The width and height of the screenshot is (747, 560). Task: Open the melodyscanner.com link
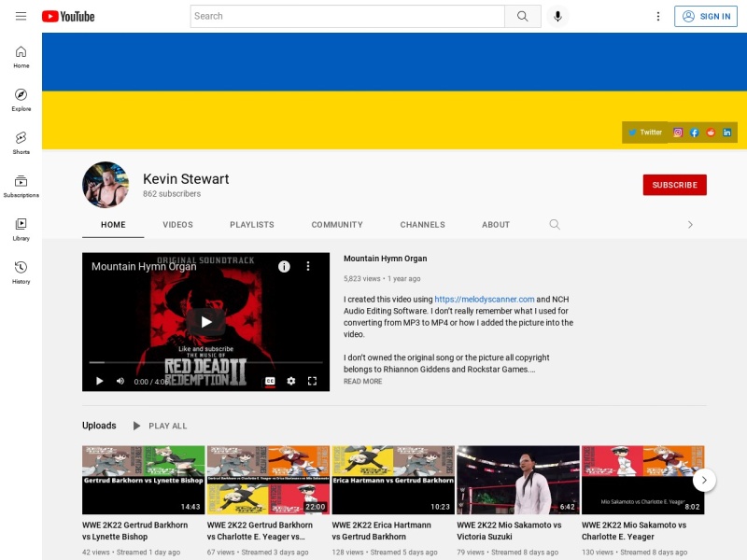coord(484,299)
